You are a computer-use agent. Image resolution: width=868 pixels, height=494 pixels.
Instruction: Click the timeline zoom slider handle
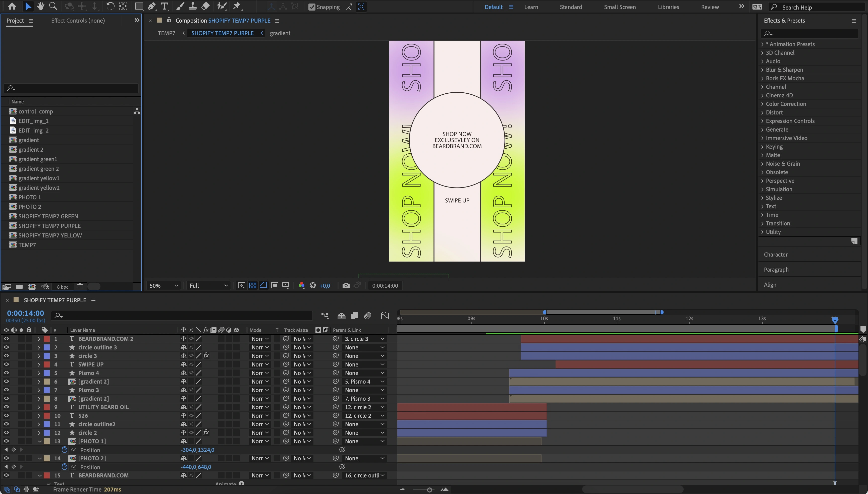429,489
